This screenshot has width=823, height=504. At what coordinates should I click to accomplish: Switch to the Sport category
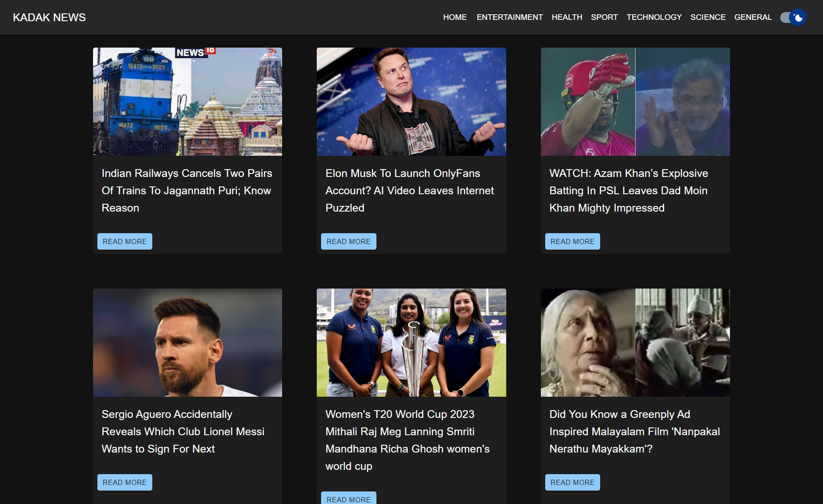pos(604,17)
